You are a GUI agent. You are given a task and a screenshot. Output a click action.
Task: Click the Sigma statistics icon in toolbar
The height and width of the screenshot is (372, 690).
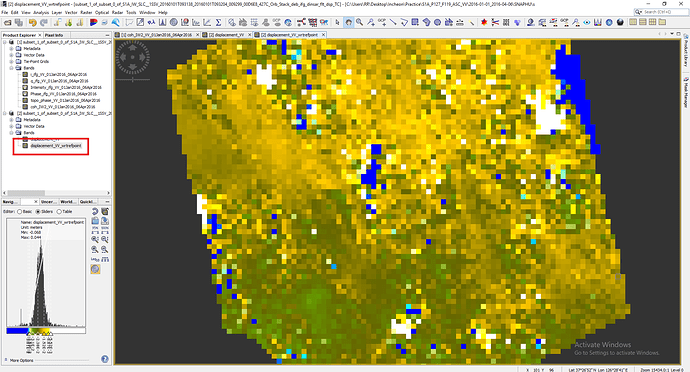coord(218,22)
